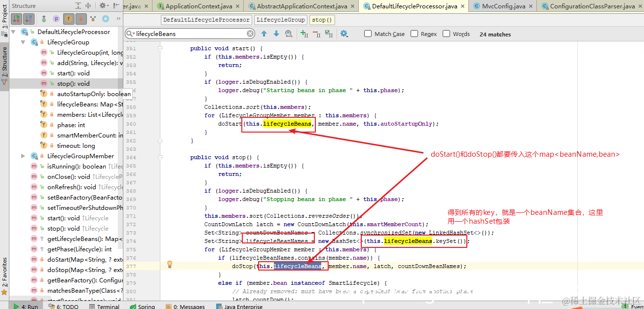Enable Match Case checkbox
This screenshot has height=309, width=644.
[368, 34]
